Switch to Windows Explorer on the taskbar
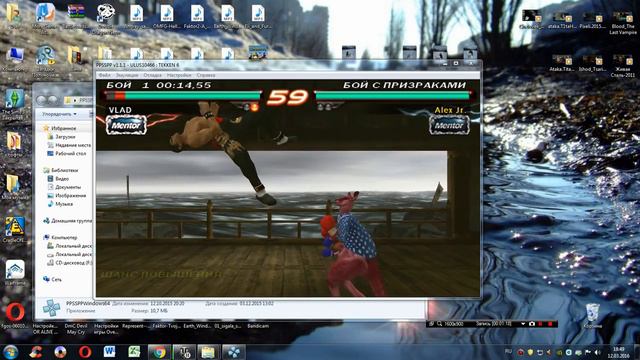This screenshot has height=360, width=640. point(208,352)
